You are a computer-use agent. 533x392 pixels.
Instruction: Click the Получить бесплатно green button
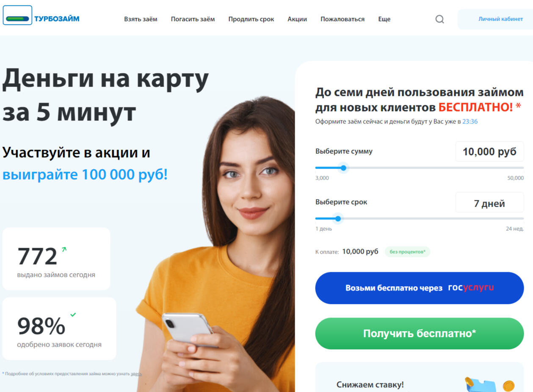click(420, 333)
